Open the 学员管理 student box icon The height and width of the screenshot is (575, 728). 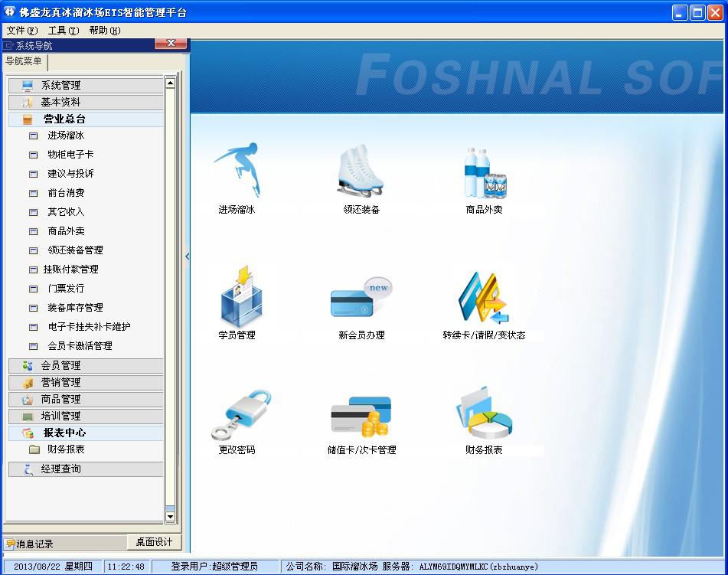[241, 296]
